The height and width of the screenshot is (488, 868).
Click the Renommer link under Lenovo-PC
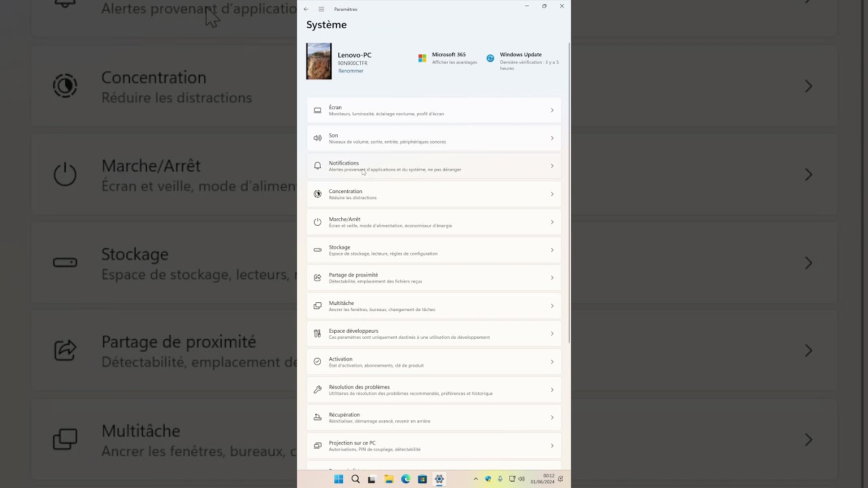(x=351, y=71)
